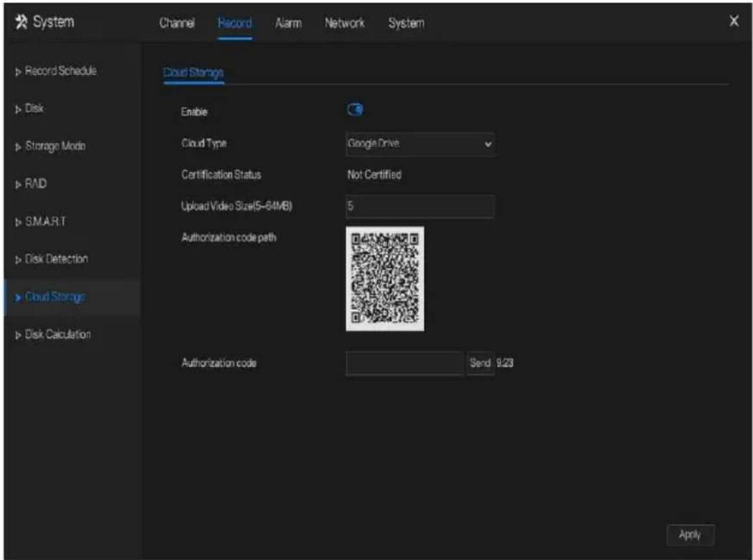Click the Upload Video Size field
The width and height of the screenshot is (753, 560).
pos(420,207)
